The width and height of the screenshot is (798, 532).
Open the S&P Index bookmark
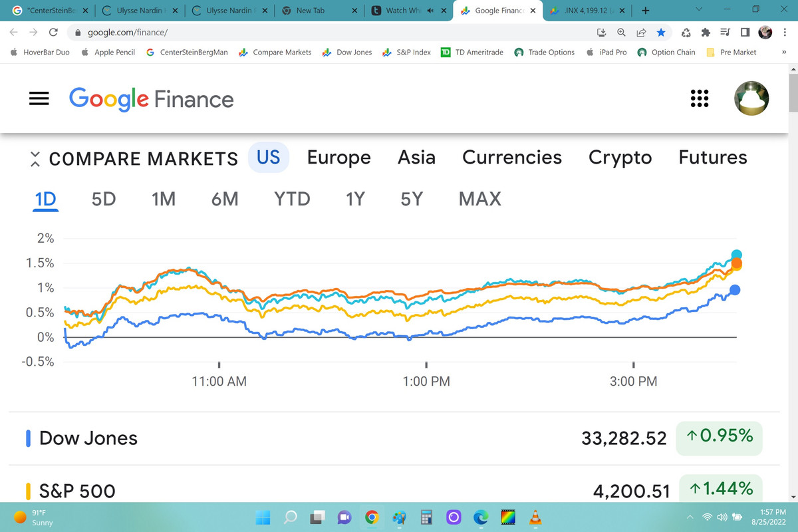coord(406,52)
